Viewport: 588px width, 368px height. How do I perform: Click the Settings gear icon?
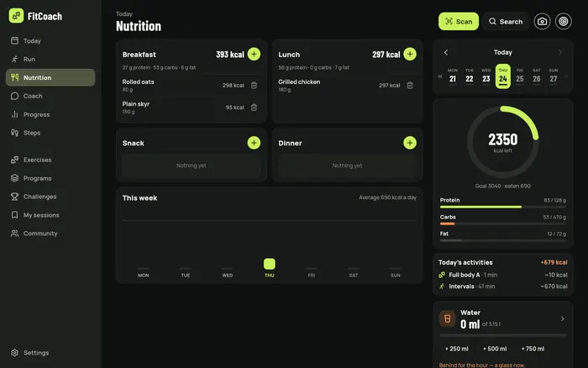[14, 353]
